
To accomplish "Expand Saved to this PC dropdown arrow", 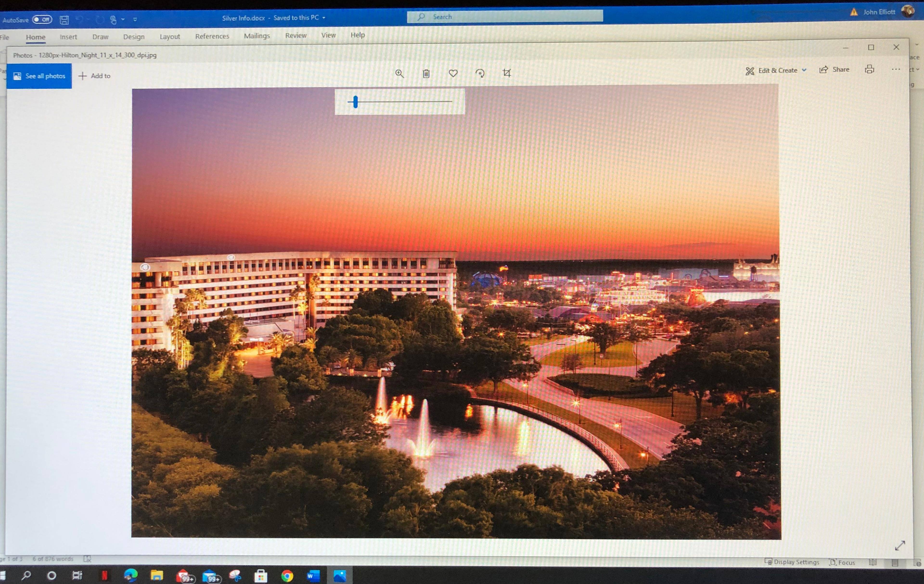I will pos(324,18).
